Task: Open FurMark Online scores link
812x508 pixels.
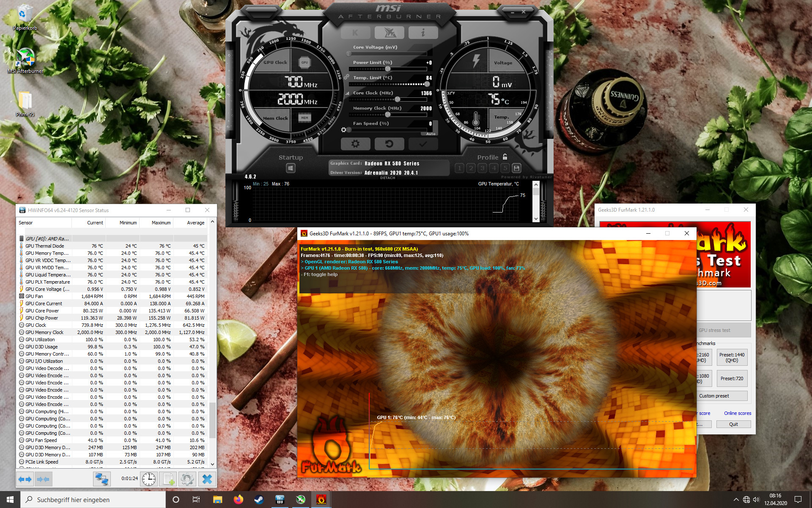Action: [738, 413]
